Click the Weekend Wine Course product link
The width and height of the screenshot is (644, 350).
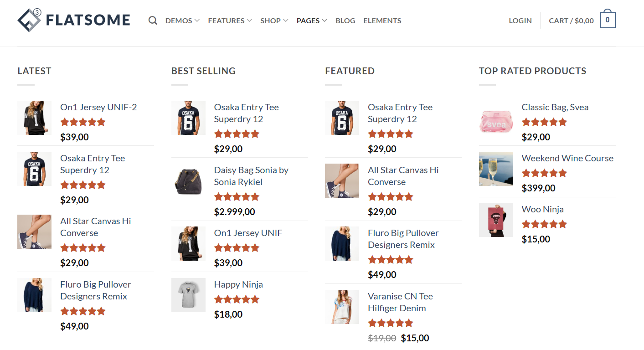(567, 158)
